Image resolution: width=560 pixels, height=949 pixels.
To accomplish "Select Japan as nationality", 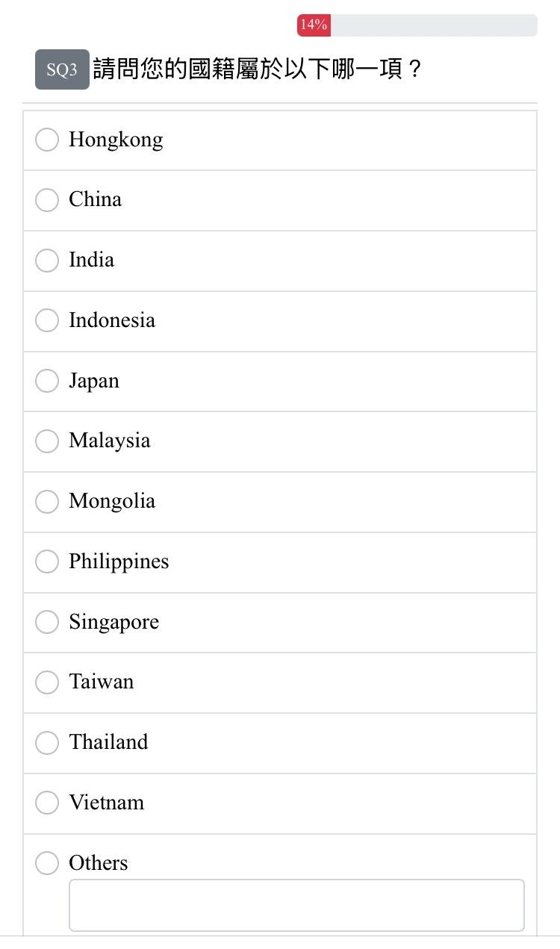I will [47, 381].
